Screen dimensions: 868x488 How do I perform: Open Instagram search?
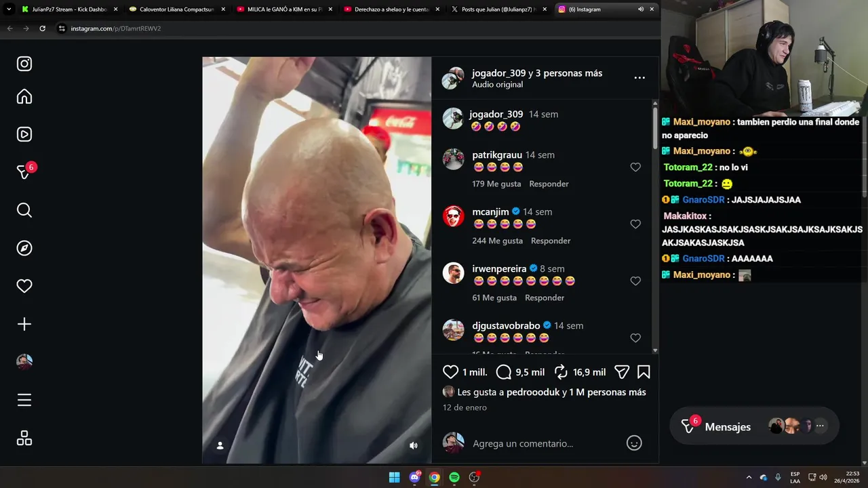[x=24, y=210]
